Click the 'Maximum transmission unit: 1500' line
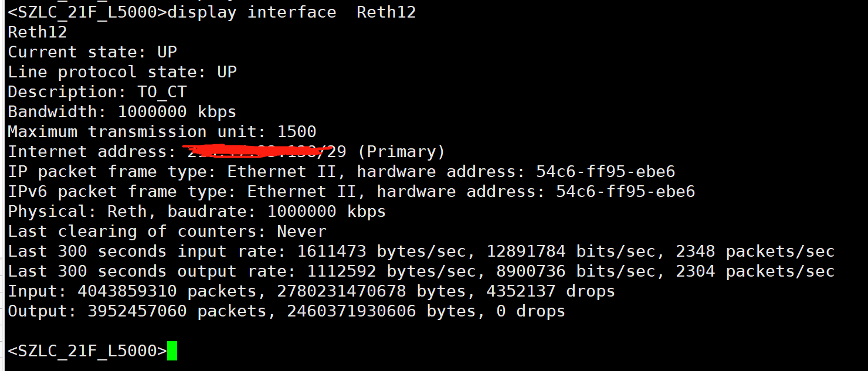This screenshot has width=868, height=371. click(x=162, y=132)
